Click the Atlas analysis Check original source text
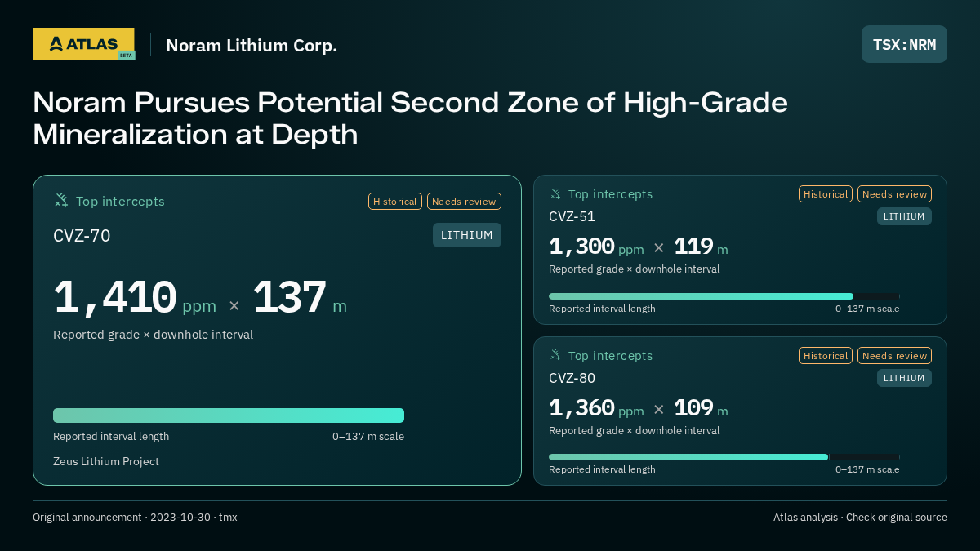This screenshot has height=551, width=980. point(860,517)
